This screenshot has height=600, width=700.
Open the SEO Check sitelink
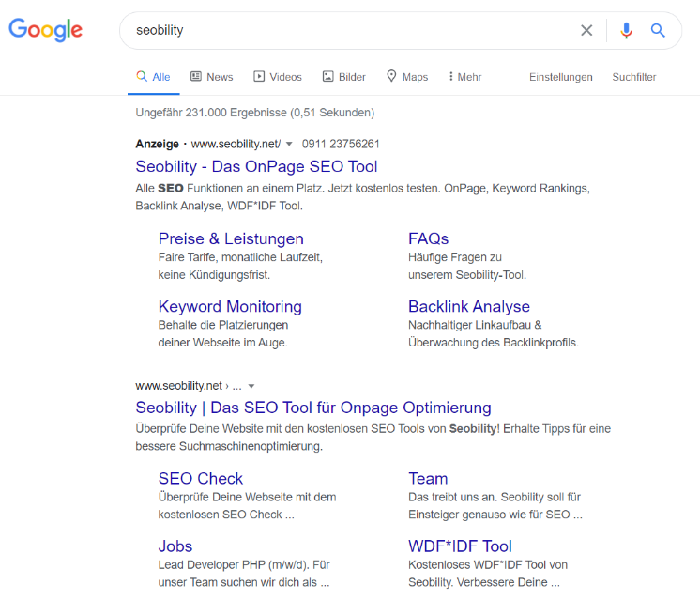tap(201, 479)
